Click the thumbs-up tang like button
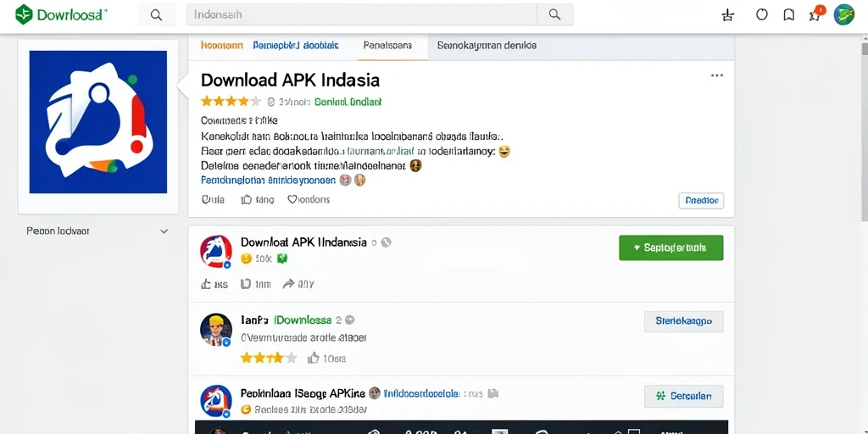 258,199
